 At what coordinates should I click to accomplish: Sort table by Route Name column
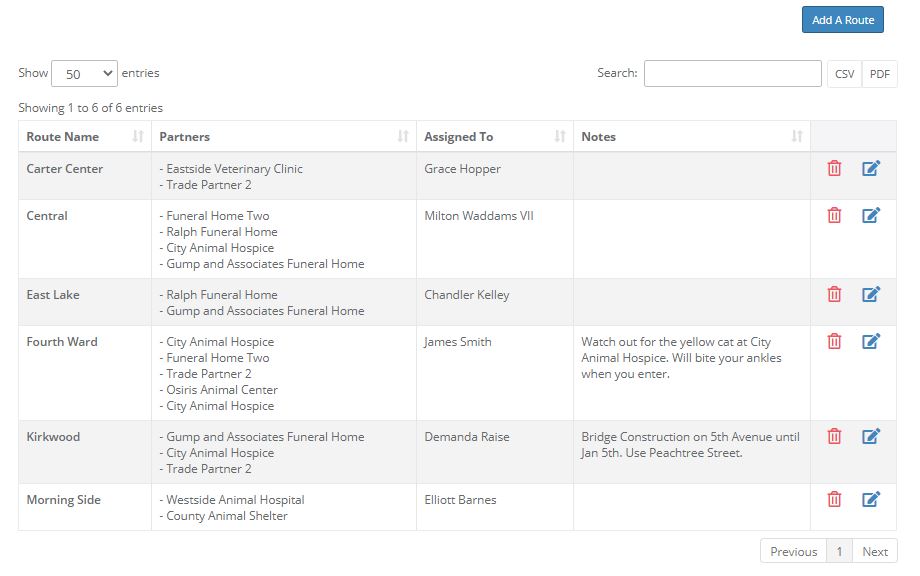coord(84,136)
